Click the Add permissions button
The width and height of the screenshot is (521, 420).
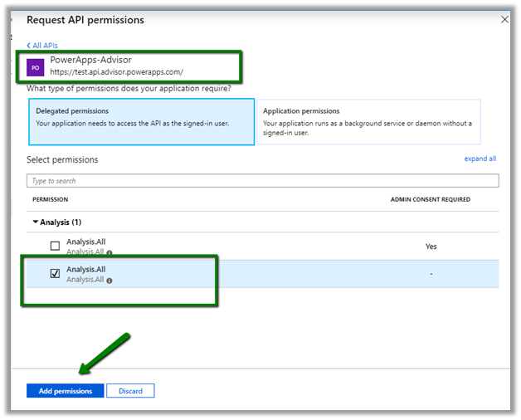click(x=65, y=391)
